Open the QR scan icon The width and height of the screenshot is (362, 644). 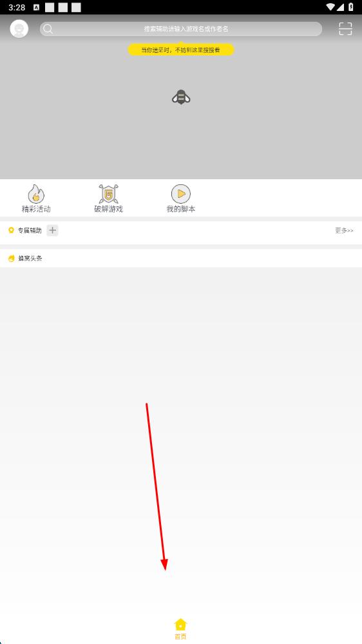[345, 29]
